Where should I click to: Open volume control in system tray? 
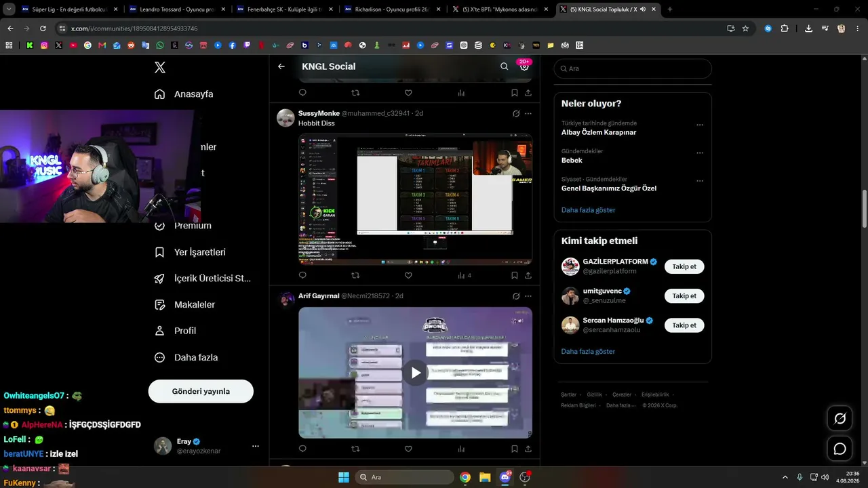coord(825,477)
